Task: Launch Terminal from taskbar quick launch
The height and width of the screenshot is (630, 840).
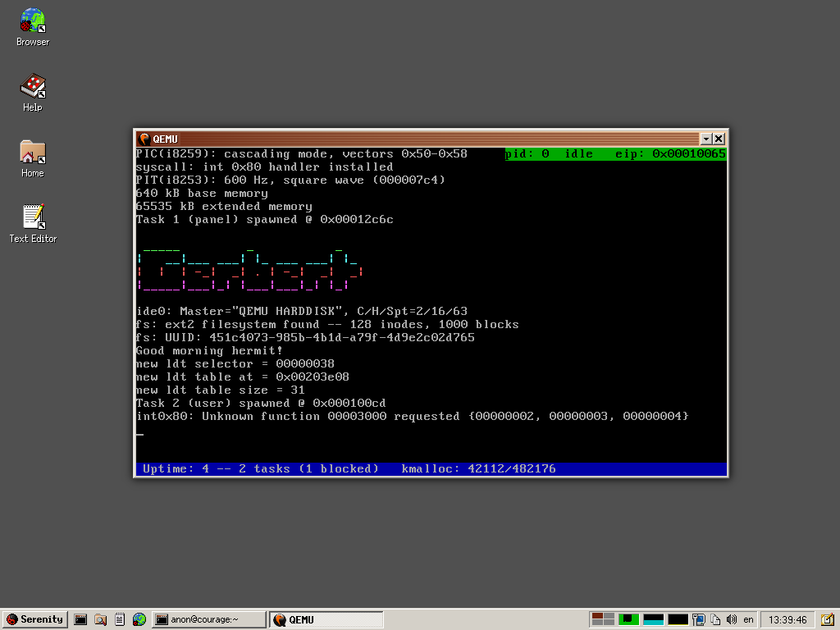Action: point(80,620)
